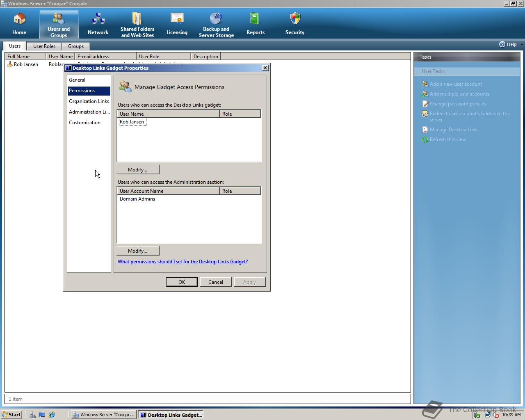Launch Internet Explorer from quick launch

coord(52,415)
